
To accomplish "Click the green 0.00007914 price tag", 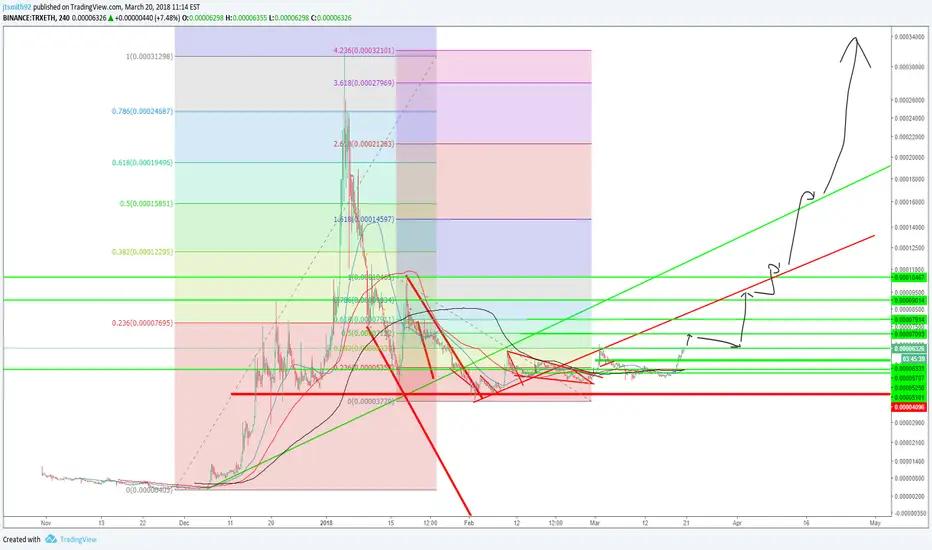I will coord(909,320).
